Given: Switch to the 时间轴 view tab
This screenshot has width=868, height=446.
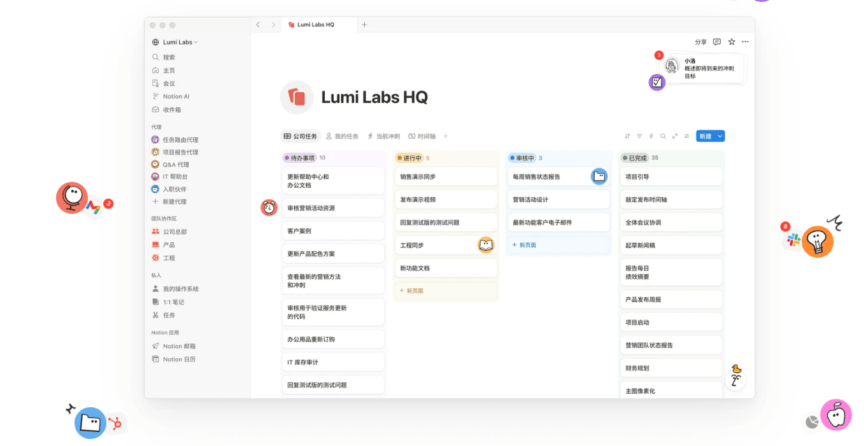Looking at the screenshot, I should 422,136.
